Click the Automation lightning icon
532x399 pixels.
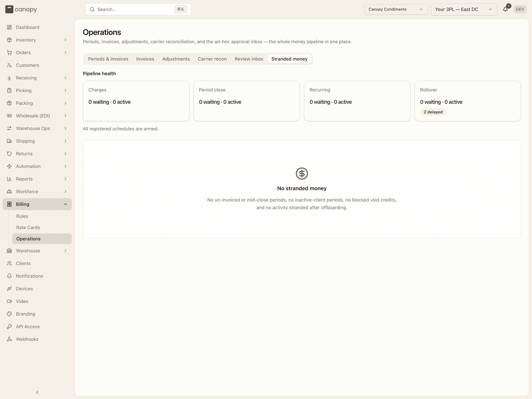click(x=9, y=166)
